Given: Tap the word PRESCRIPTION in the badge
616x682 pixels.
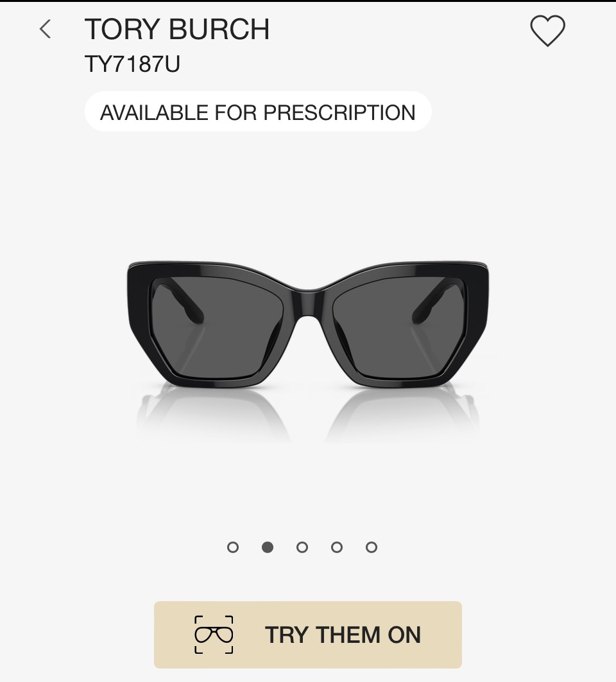Looking at the screenshot, I should click(339, 112).
